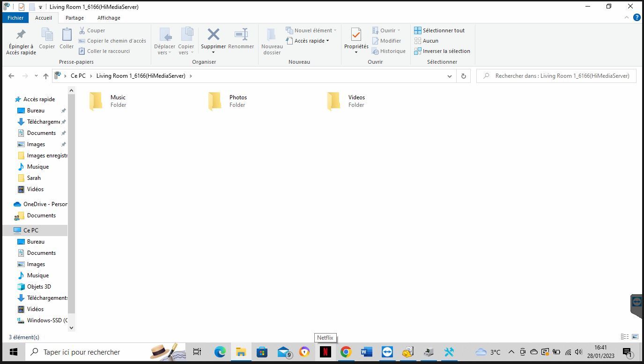Open the Fichier menu
Viewport: 644px width, 364px height.
click(x=15, y=18)
